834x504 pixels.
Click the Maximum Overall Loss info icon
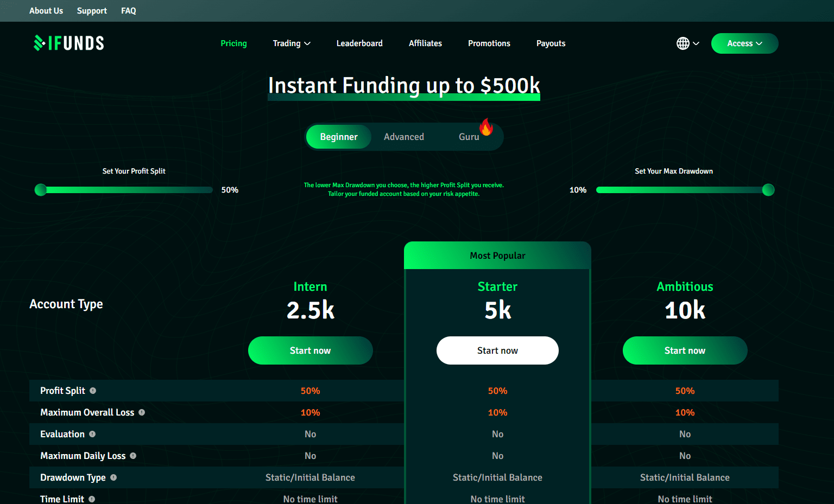[142, 412]
